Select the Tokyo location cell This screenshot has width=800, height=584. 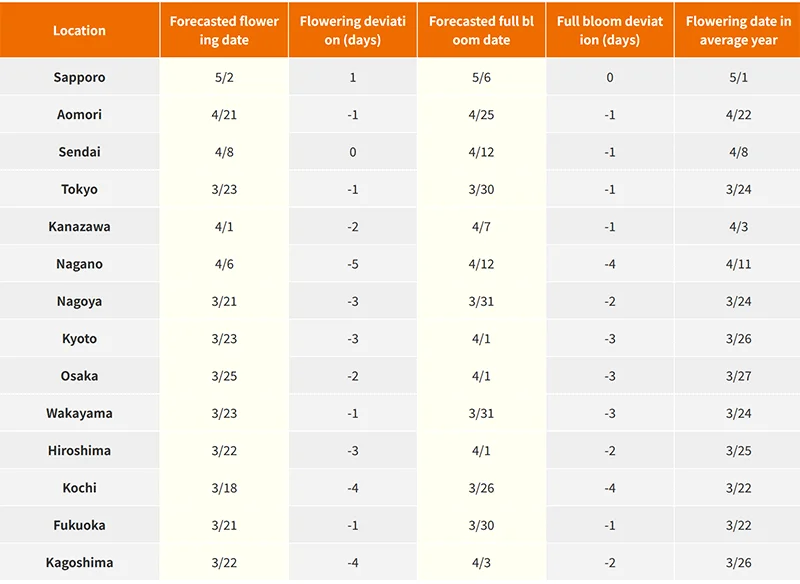(x=79, y=189)
